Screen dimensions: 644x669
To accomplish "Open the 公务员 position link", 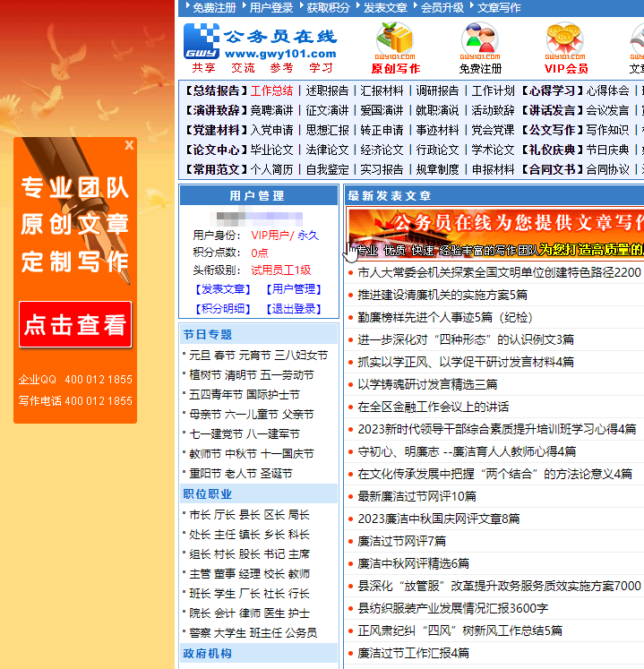I will [x=301, y=633].
